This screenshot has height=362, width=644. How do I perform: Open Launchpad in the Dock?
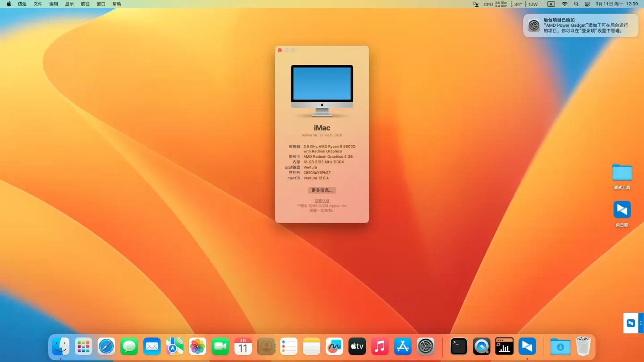point(83,346)
